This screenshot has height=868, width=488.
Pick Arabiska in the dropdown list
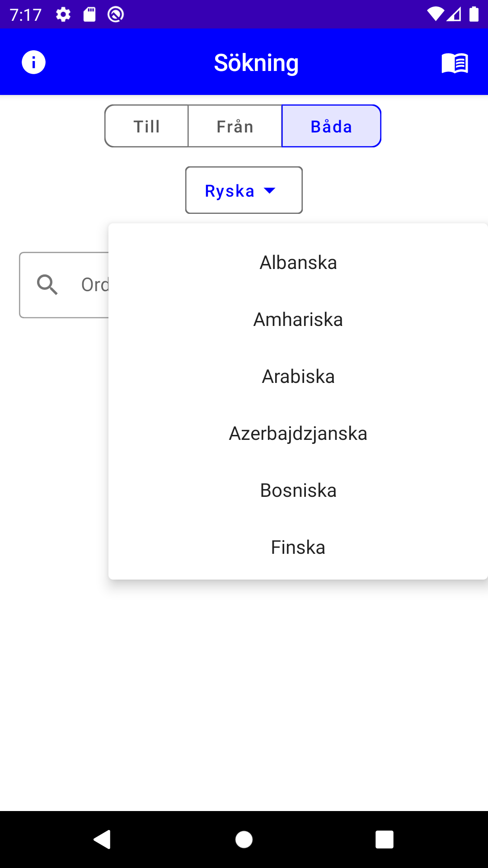[298, 377]
